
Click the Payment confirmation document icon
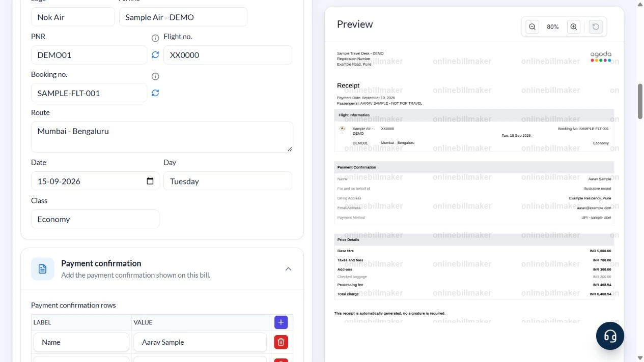43,268
